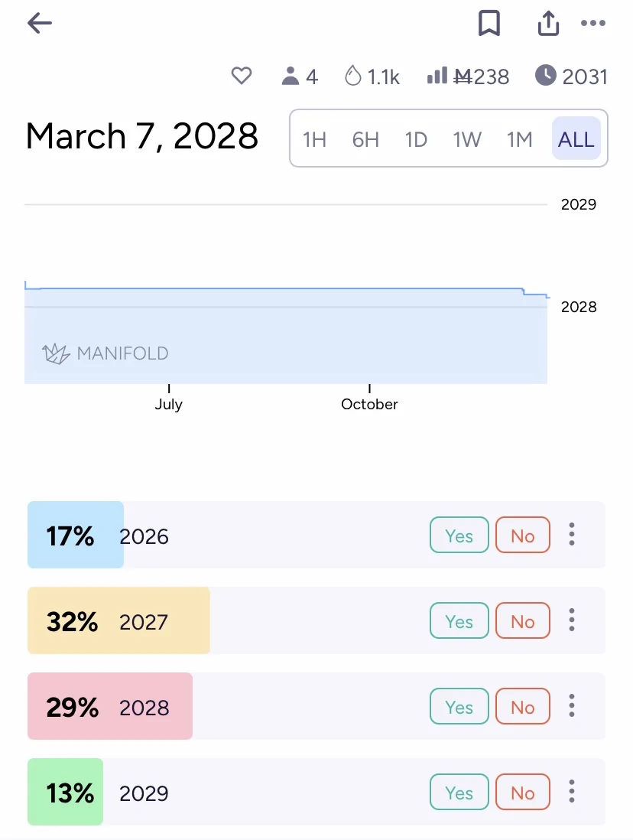
Task: Open the three-dot overflow menu at top
Action: pyautogui.click(x=593, y=24)
